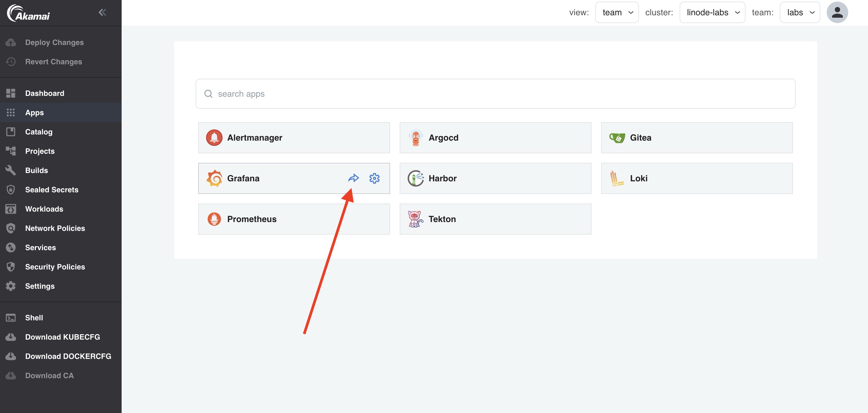Open the team dropdown set to labs
Viewport: 868px width, 413px height.
[x=800, y=13]
